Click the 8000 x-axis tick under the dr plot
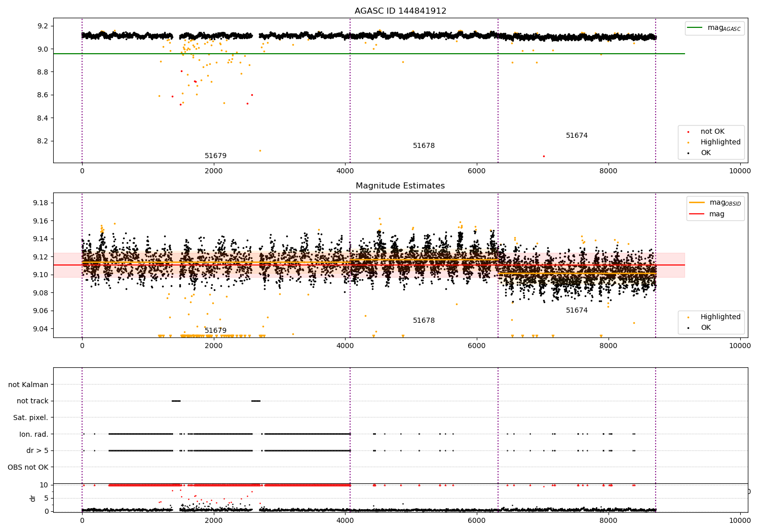 tap(608, 521)
